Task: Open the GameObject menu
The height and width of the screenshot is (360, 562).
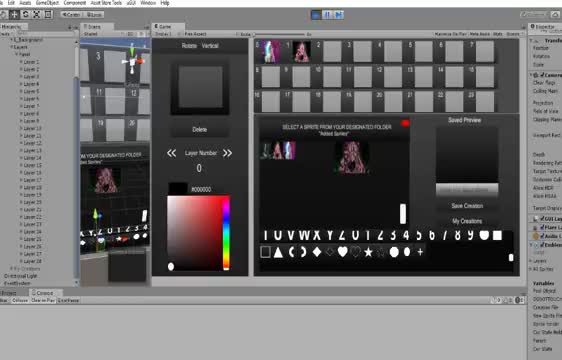Action: tap(47, 3)
